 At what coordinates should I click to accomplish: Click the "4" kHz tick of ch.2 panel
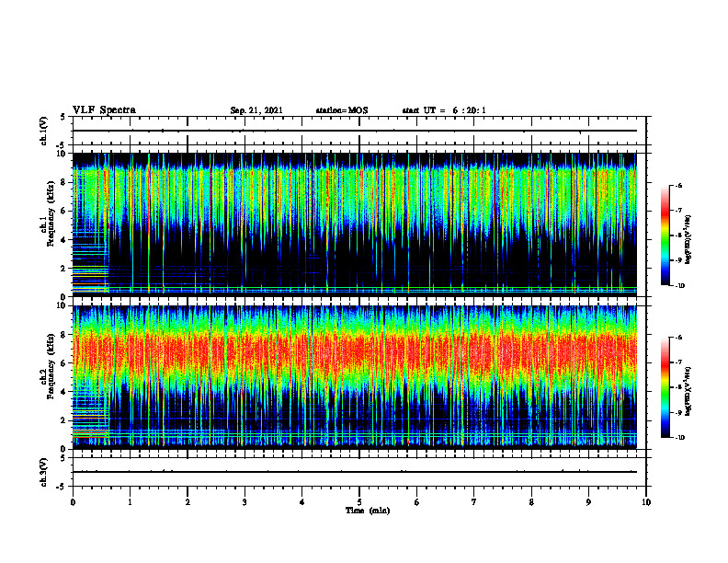(64, 392)
